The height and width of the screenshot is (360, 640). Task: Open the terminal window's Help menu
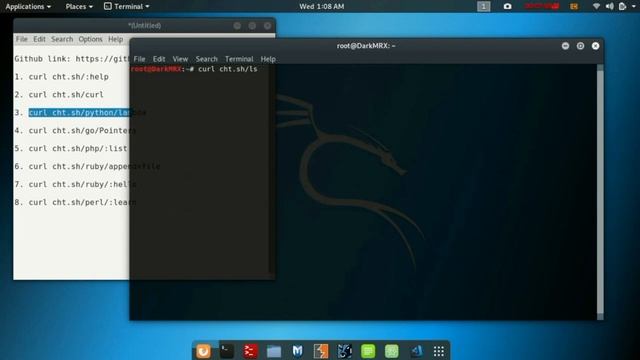point(268,59)
